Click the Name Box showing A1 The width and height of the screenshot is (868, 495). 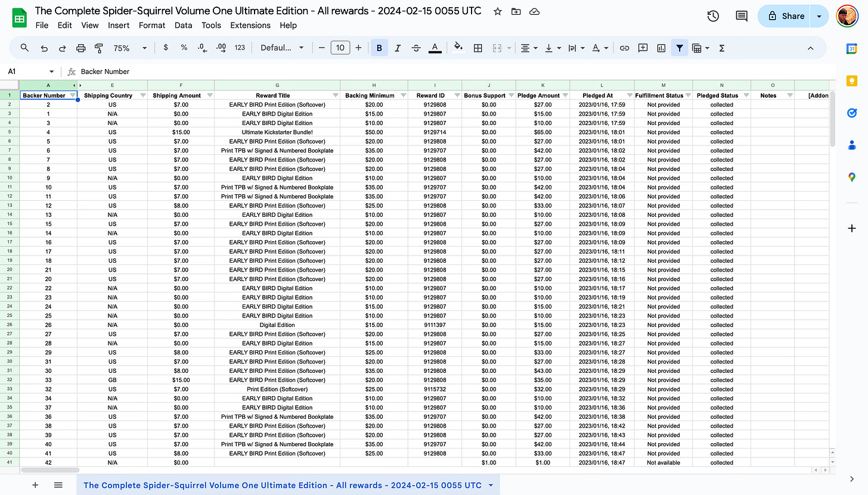pyautogui.click(x=31, y=71)
